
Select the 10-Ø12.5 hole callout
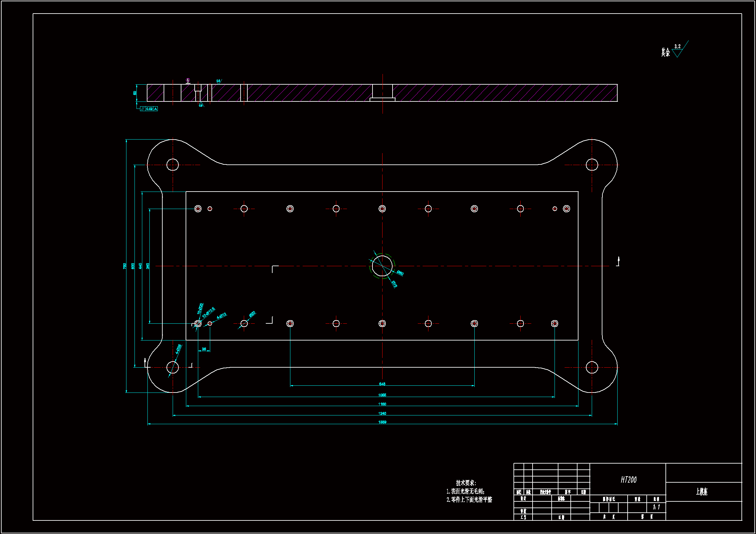(208, 312)
